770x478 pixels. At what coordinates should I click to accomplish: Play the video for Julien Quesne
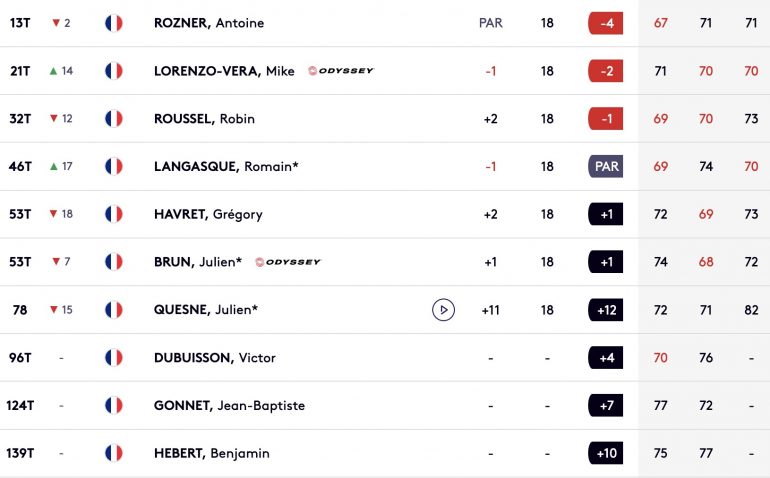(443, 310)
